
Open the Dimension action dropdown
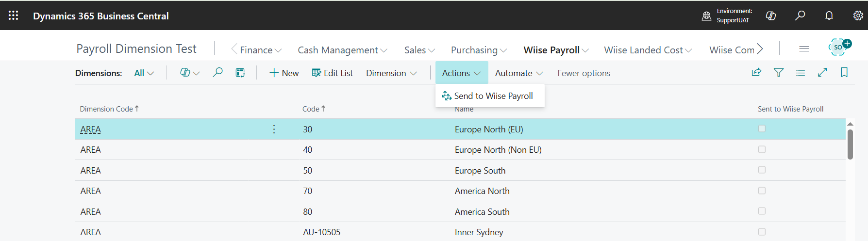[x=391, y=73]
